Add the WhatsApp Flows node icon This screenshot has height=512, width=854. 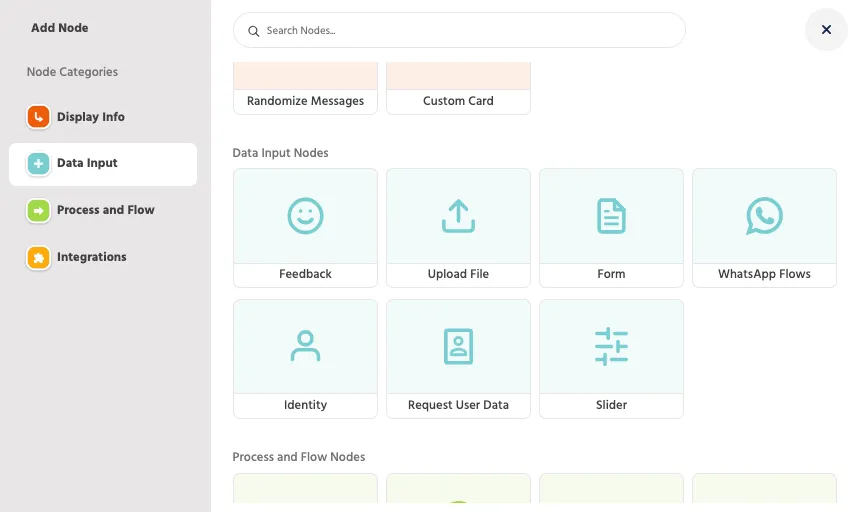pyautogui.click(x=764, y=216)
